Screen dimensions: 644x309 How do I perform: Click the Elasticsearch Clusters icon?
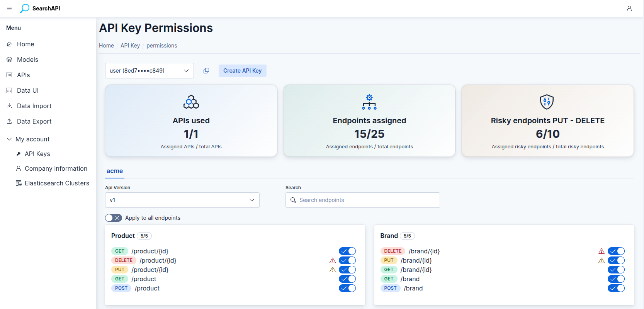pos(18,183)
